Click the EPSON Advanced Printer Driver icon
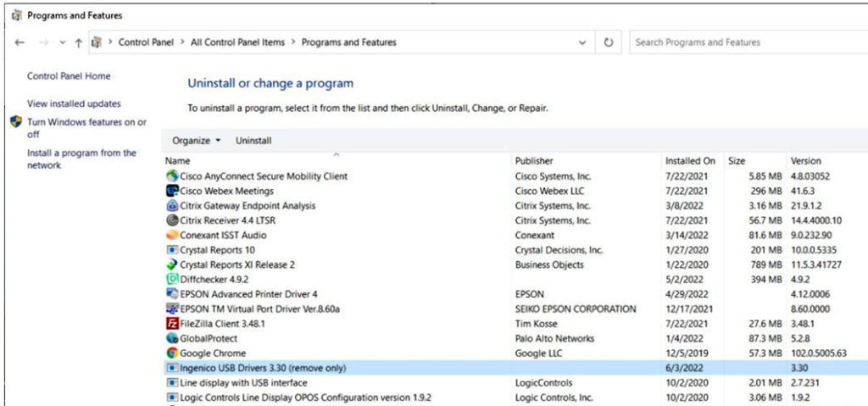868x406 pixels. [x=172, y=294]
